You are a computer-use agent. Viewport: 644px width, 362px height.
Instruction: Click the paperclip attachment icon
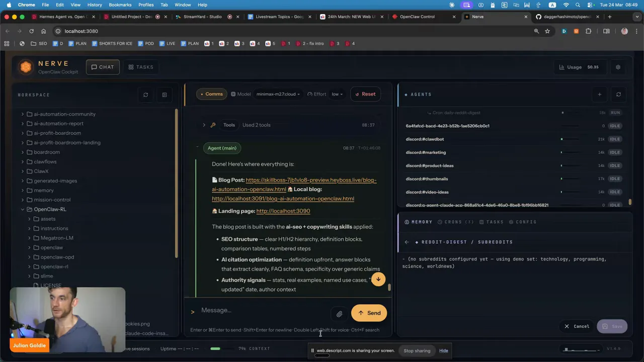(340, 314)
